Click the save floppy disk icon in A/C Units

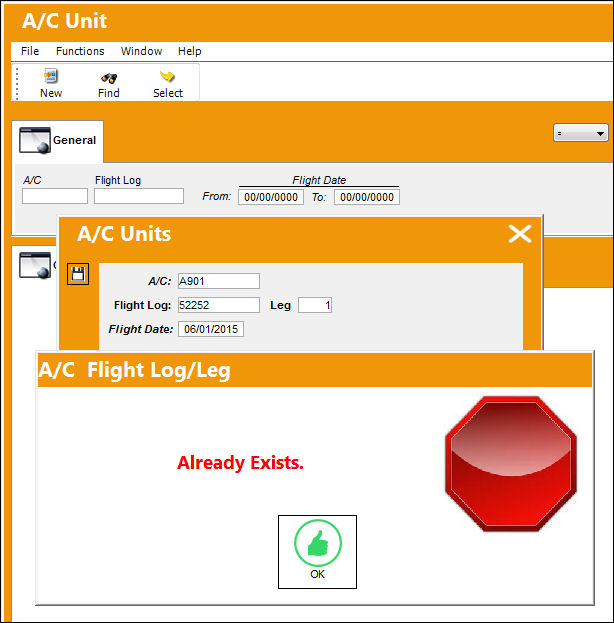tap(77, 274)
